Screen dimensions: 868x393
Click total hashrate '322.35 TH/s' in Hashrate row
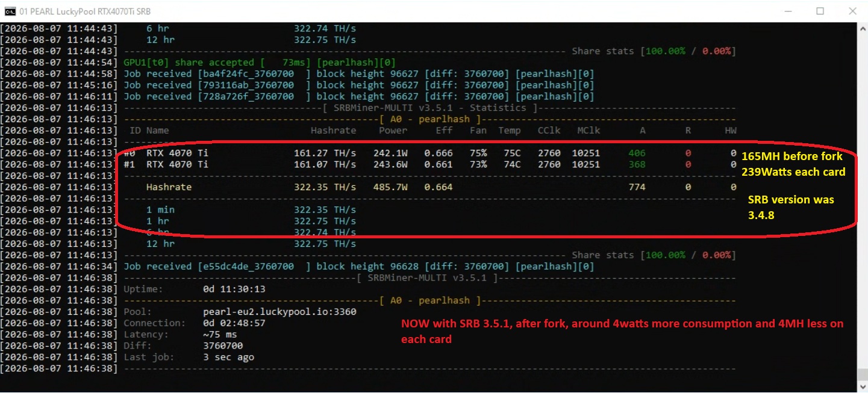coord(325,187)
